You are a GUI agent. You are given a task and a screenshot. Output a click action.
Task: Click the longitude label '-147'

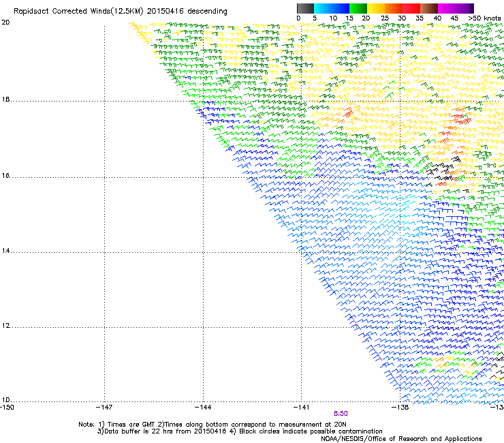point(104,408)
